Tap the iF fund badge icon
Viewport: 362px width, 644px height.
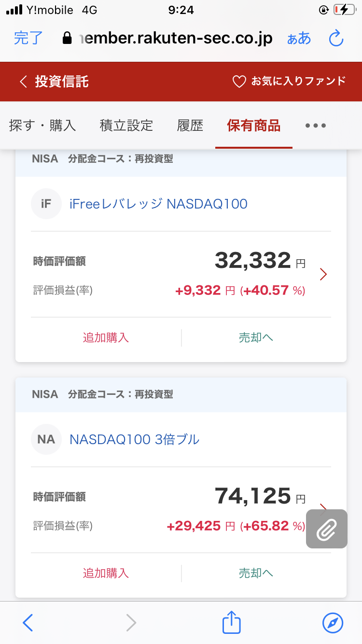[x=46, y=204]
